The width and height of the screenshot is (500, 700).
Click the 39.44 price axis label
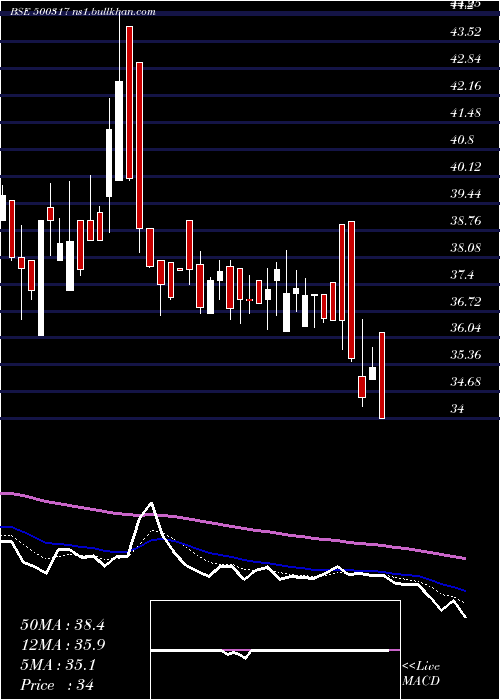(466, 194)
